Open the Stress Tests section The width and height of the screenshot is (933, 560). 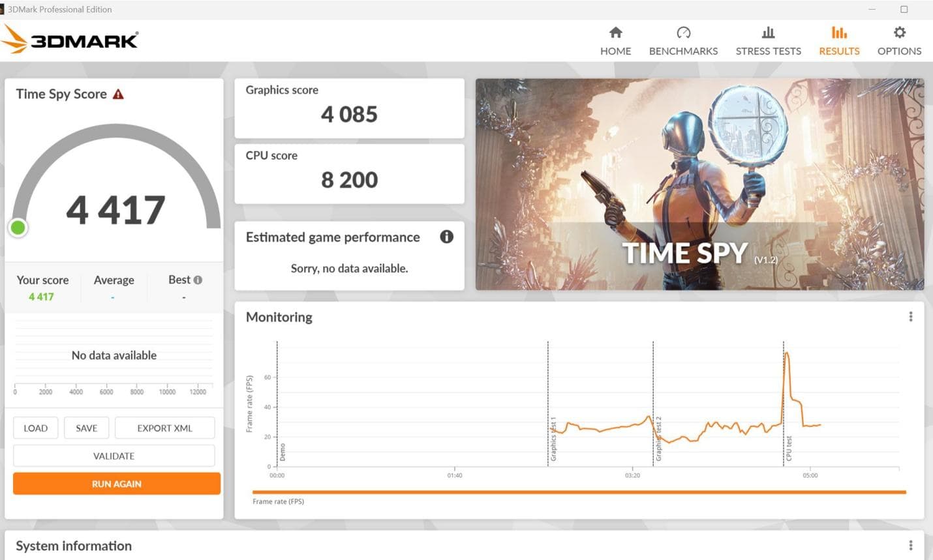(768, 40)
